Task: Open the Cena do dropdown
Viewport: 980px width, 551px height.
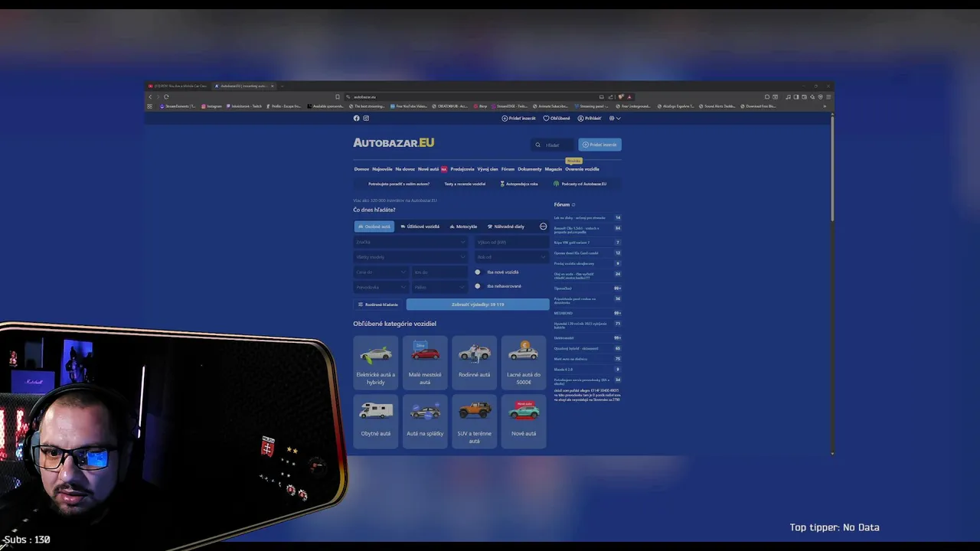Action: pos(381,272)
